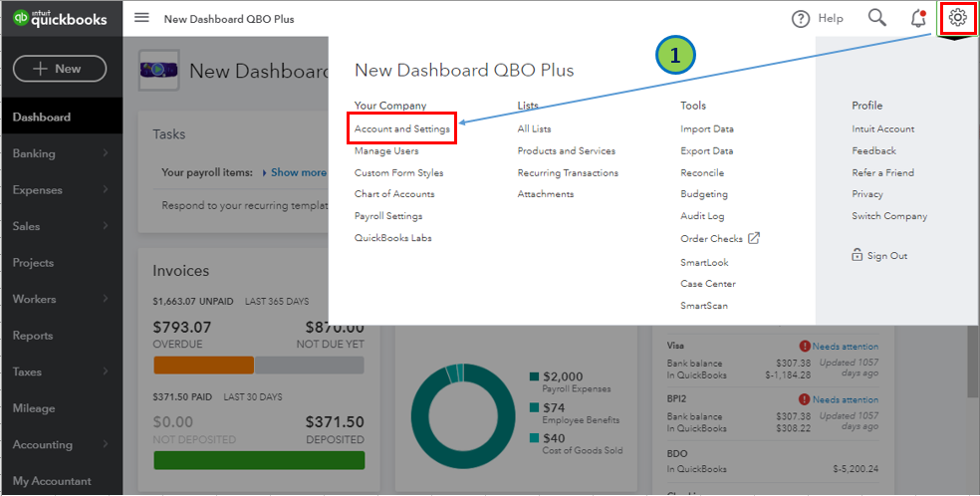Open Attachments list

coord(546,193)
